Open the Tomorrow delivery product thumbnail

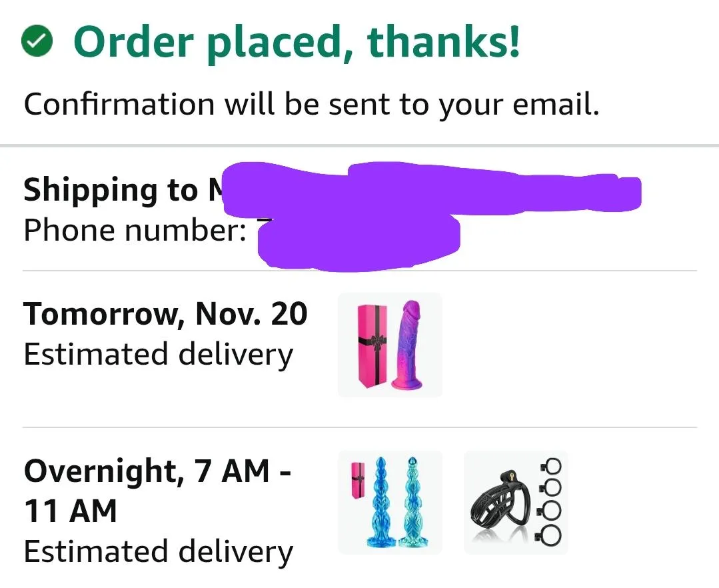point(390,345)
